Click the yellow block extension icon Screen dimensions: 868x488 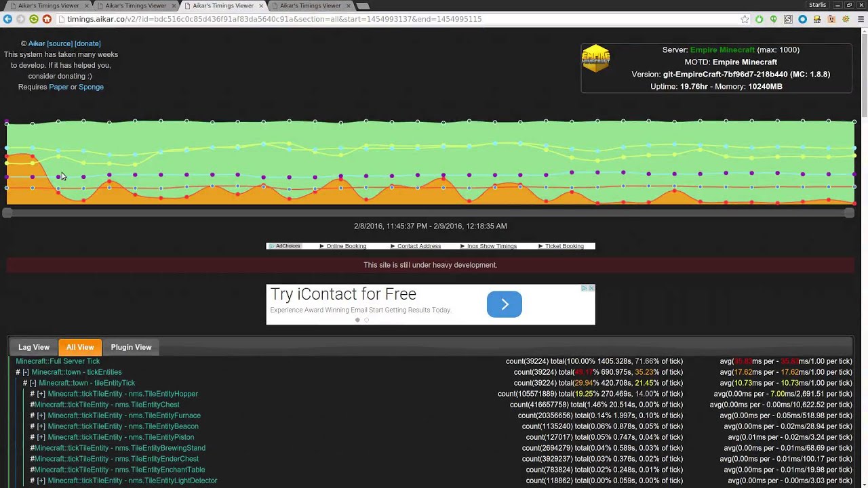tap(817, 19)
